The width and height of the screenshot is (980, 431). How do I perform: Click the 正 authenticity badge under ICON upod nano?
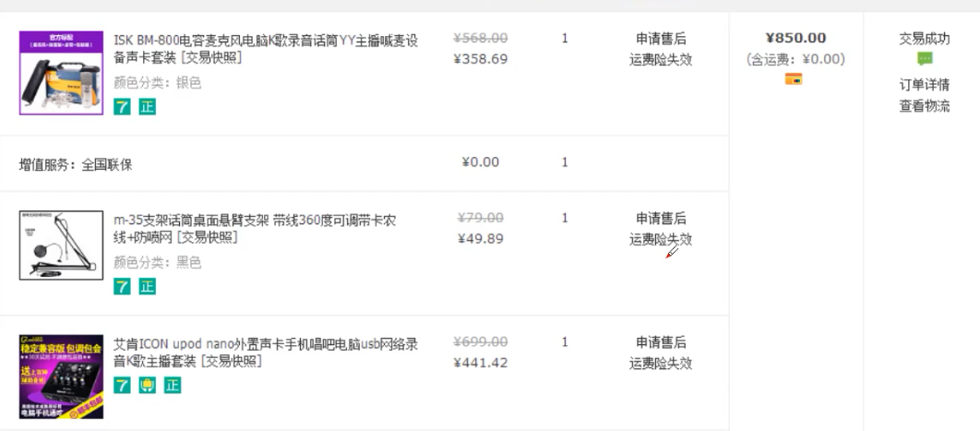[173, 386]
